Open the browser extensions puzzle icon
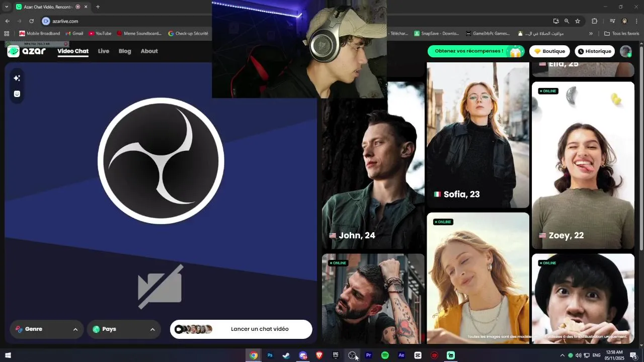Viewport: 644px width, 362px height. 595,21
